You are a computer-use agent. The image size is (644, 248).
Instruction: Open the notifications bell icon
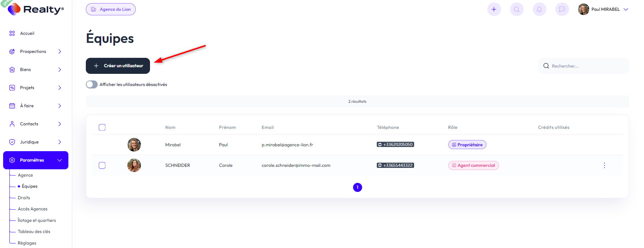[x=539, y=9]
